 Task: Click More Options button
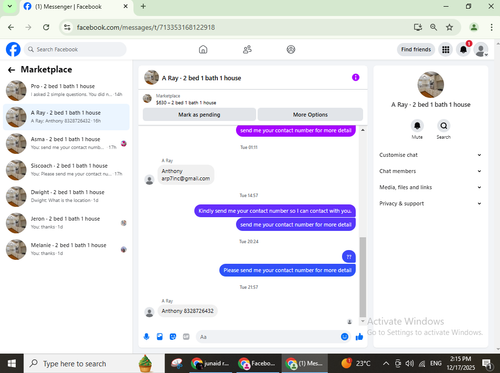310,114
